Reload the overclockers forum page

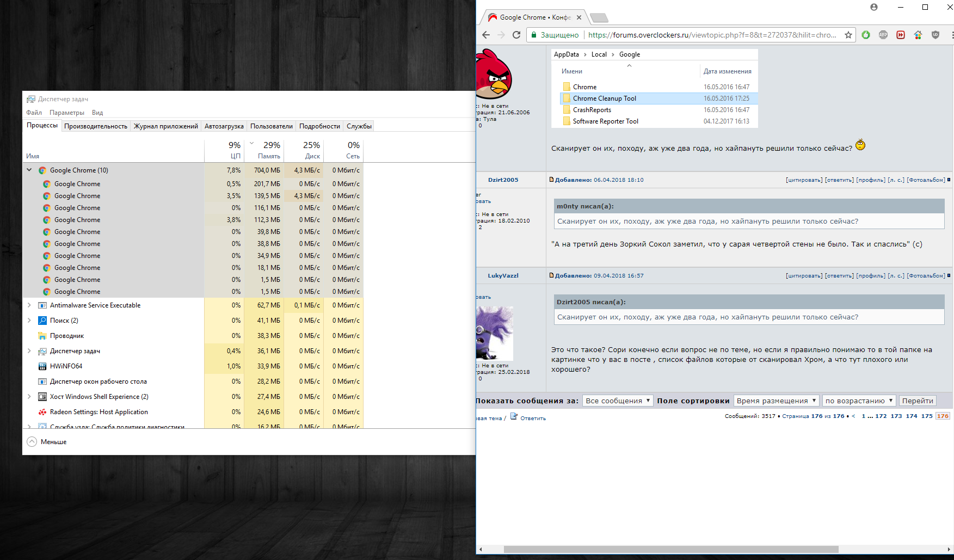(x=516, y=35)
